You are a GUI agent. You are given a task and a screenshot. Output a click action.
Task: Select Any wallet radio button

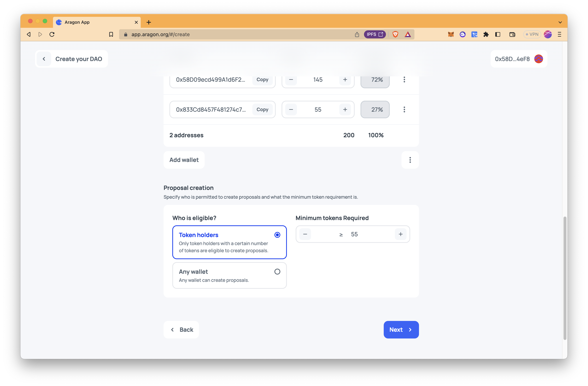pos(277,271)
